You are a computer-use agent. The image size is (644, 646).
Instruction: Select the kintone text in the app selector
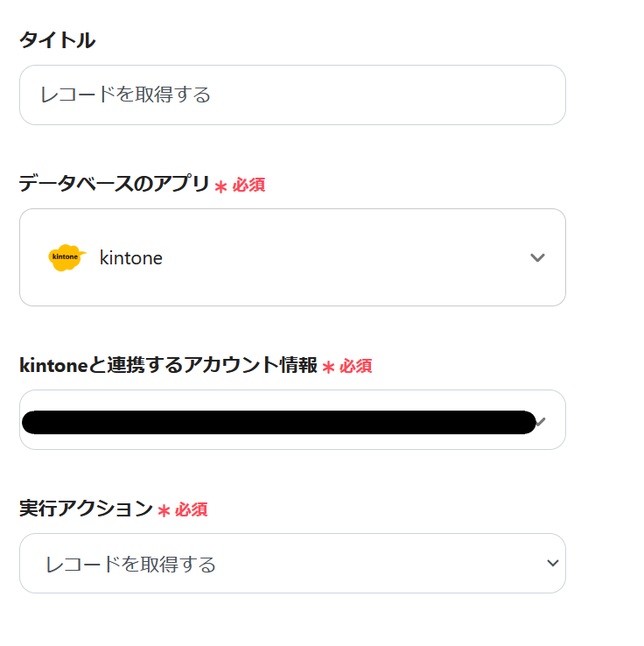pos(131,258)
